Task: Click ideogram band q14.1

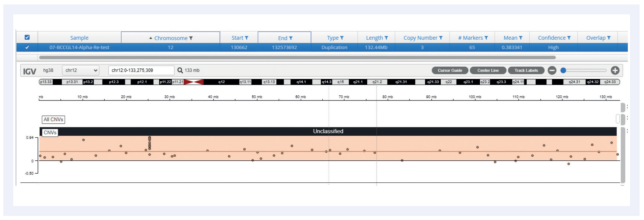Action: pyautogui.click(x=301, y=82)
